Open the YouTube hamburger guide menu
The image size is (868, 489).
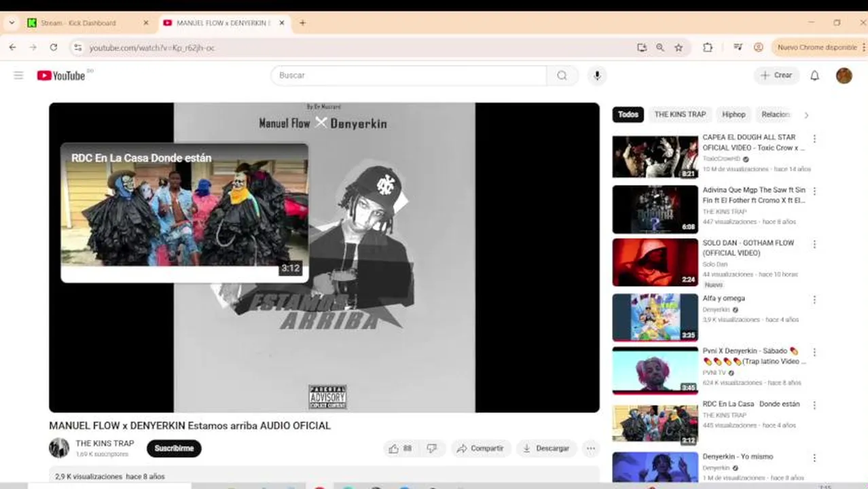pos(18,75)
